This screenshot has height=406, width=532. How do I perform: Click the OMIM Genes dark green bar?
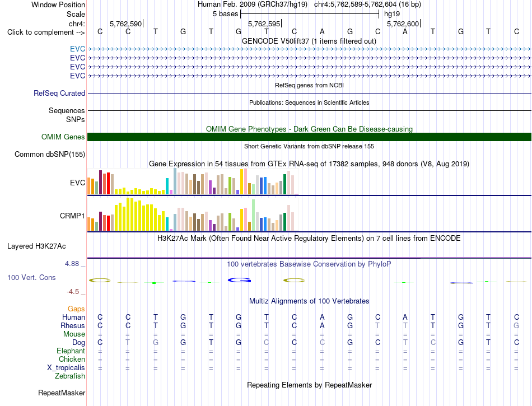[x=309, y=137]
